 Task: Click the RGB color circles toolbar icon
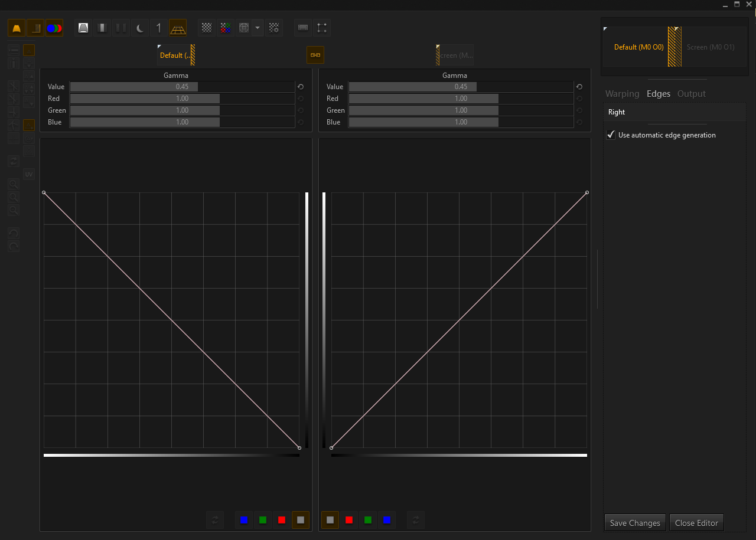coord(54,28)
